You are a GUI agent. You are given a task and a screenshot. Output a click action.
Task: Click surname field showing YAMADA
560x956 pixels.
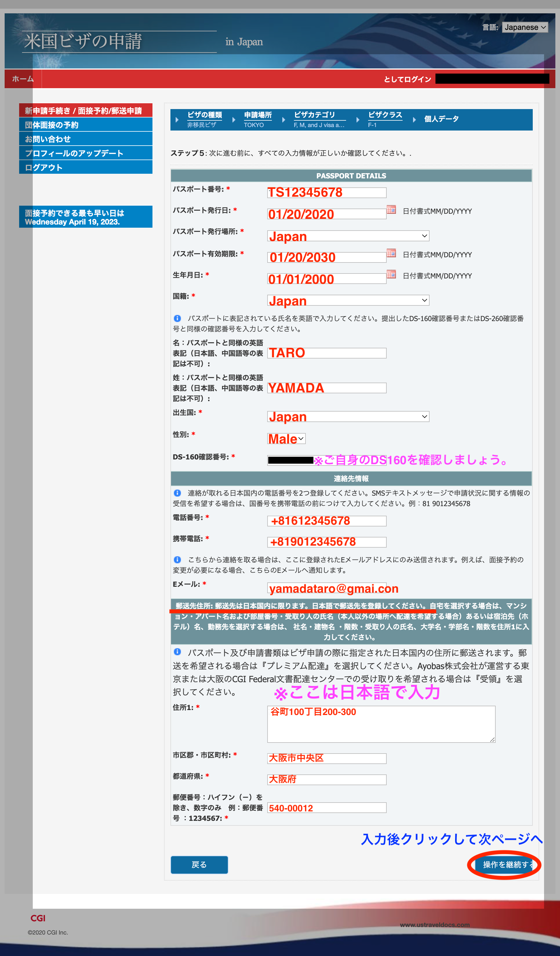click(x=327, y=388)
